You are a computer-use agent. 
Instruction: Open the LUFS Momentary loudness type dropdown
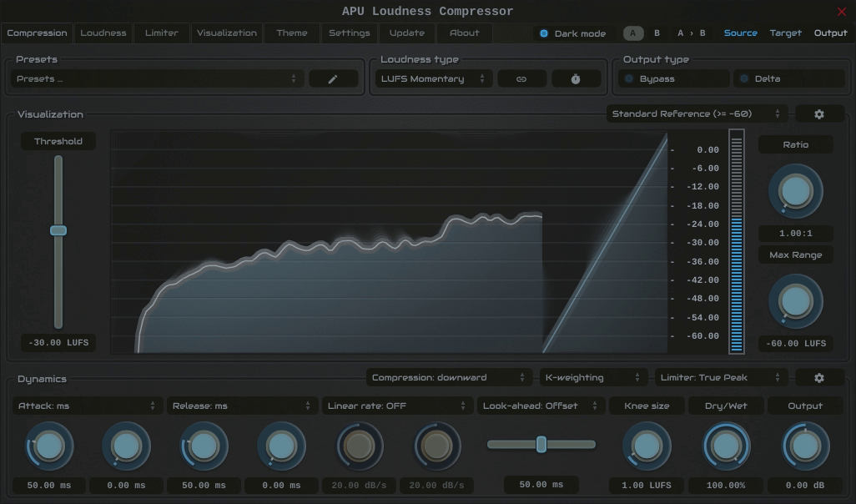pyautogui.click(x=434, y=79)
